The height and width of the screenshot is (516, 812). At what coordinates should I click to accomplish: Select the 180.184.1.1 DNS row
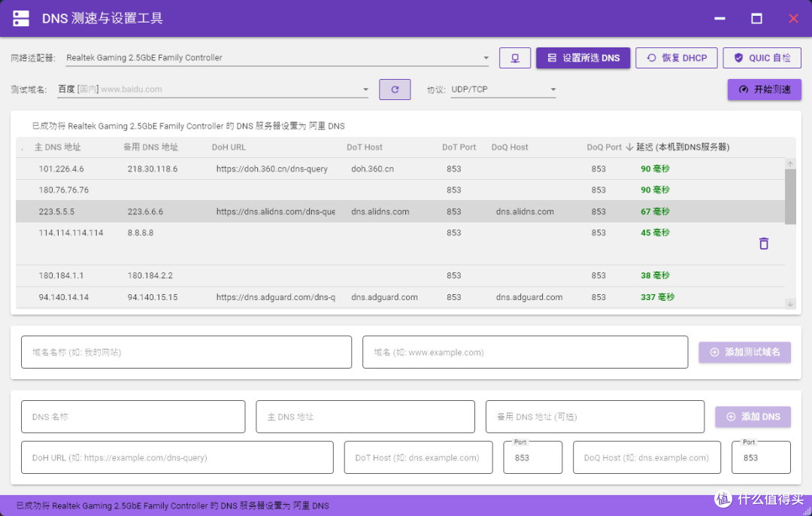pyautogui.click(x=400, y=275)
